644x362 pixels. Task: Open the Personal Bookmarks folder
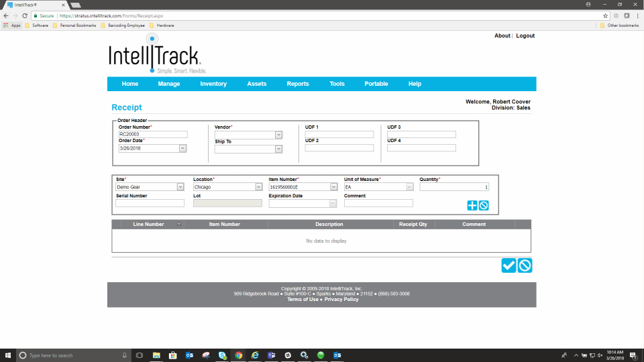click(74, 25)
